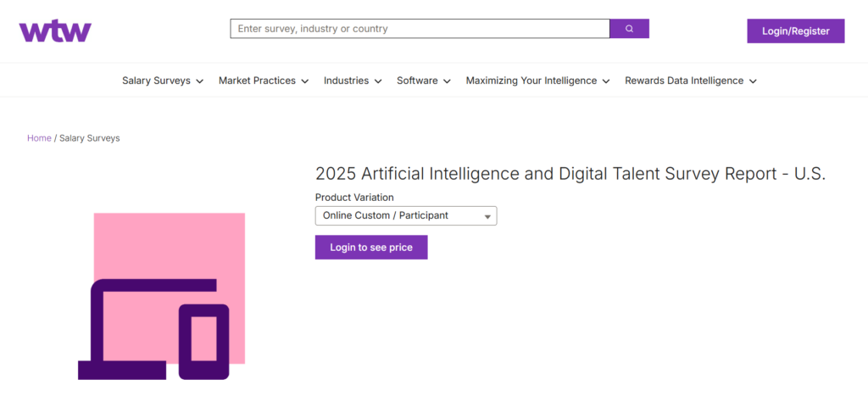
Task: Open the Login/Register page
Action: [795, 31]
